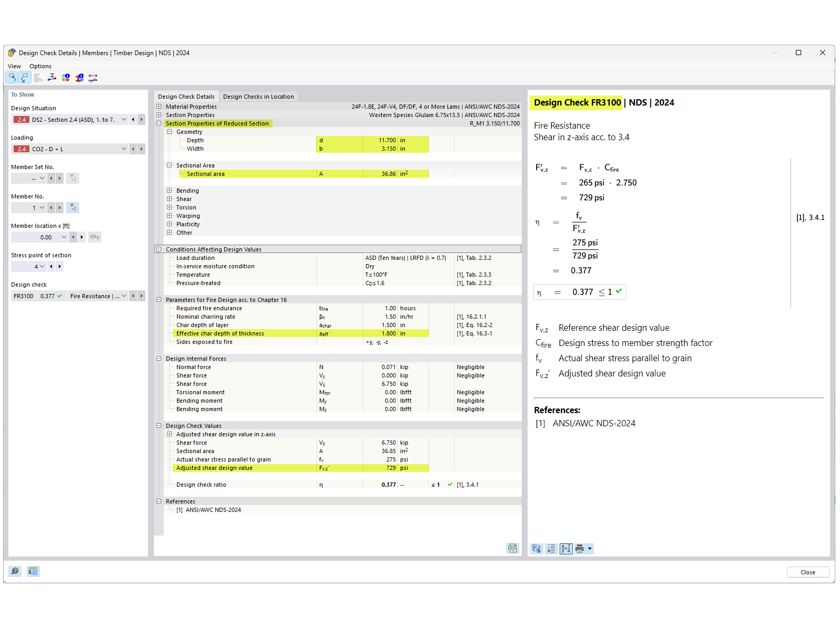Open the material info toolbar icon with colored circles
Image resolution: width=840 pixels, height=630 pixels.
[66, 78]
